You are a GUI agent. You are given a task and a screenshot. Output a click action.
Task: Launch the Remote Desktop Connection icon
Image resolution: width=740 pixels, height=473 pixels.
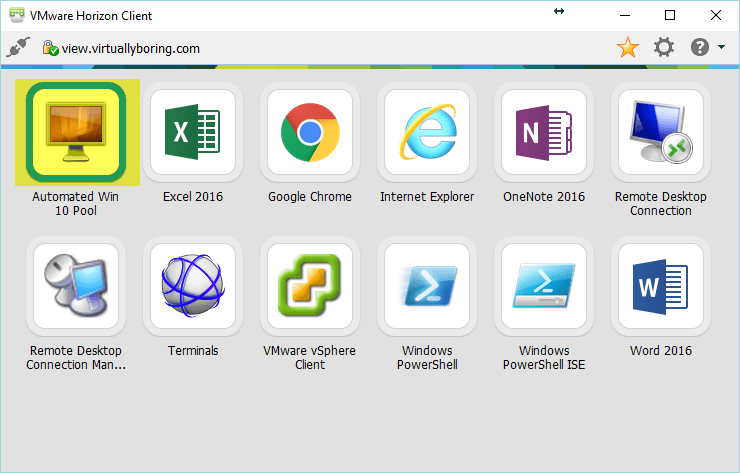coord(661,132)
